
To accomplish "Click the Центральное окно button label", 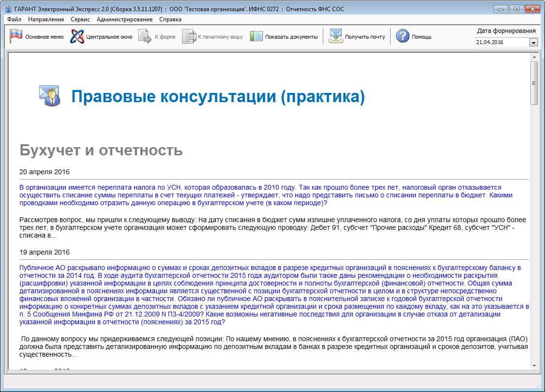I will pyautogui.click(x=109, y=37).
